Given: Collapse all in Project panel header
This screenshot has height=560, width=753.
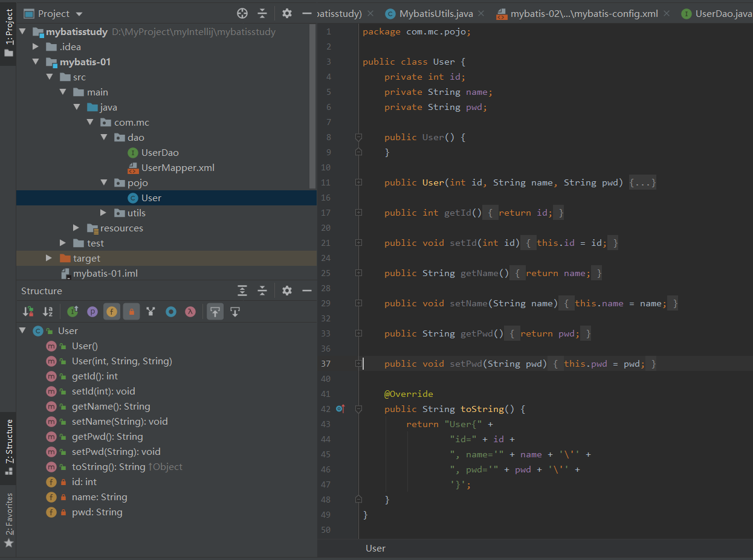Looking at the screenshot, I should [262, 13].
